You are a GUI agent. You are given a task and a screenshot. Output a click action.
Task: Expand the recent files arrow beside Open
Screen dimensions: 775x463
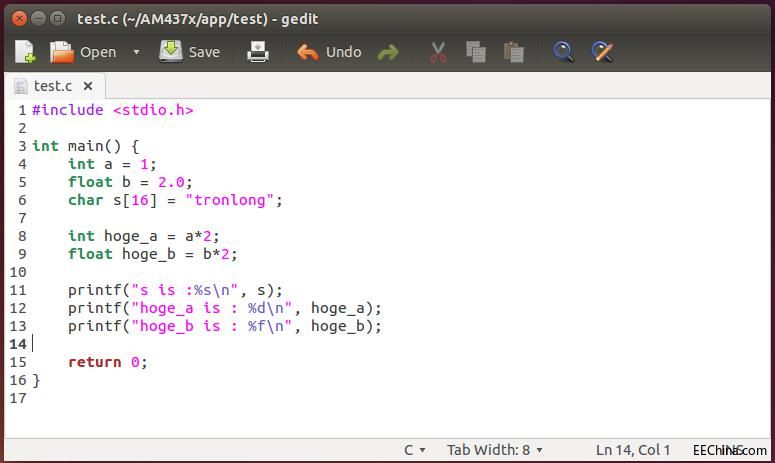tap(136, 52)
